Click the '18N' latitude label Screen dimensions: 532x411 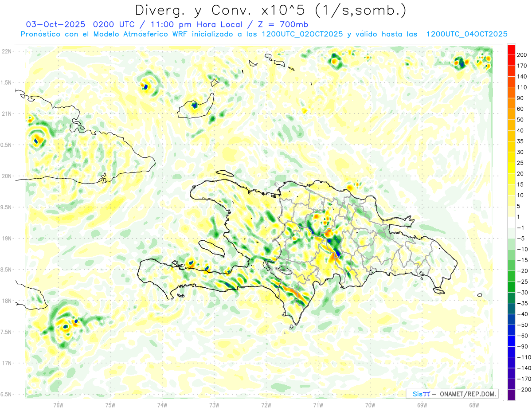click(6, 301)
